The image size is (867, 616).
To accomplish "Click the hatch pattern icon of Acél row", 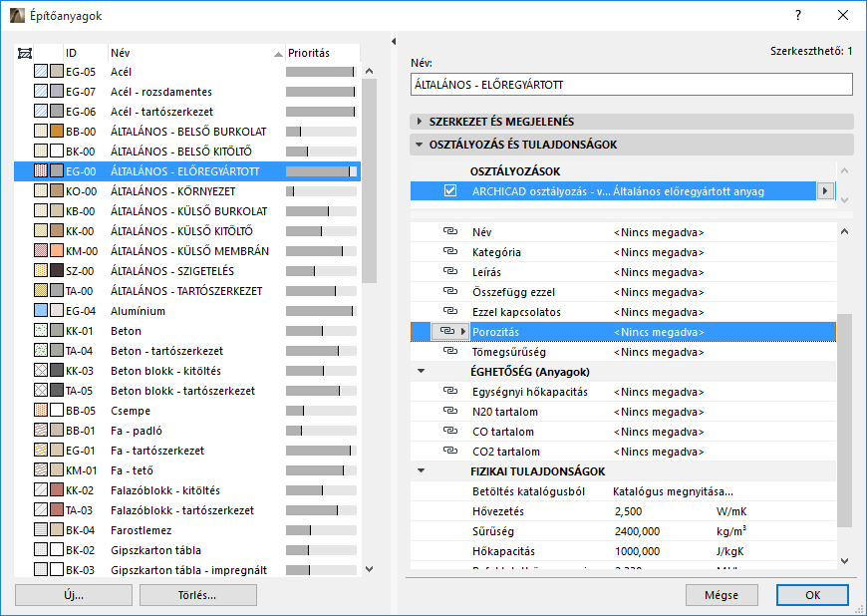I will point(41,72).
